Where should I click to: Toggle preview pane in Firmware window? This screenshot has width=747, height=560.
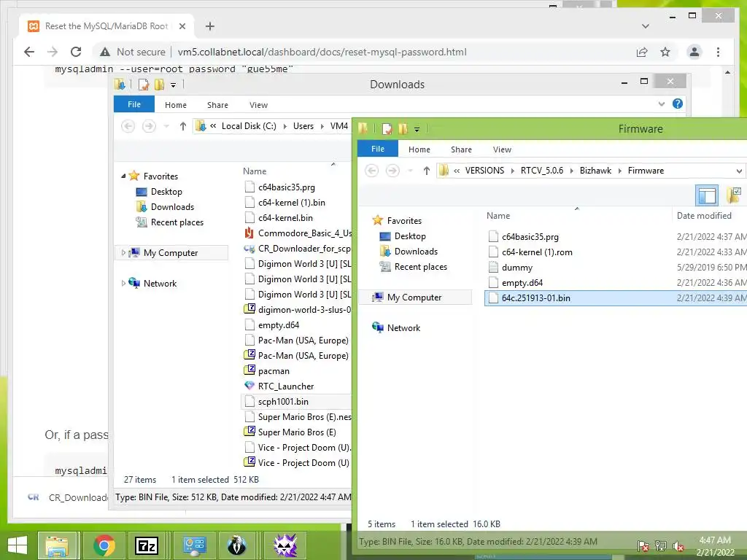coord(707,195)
